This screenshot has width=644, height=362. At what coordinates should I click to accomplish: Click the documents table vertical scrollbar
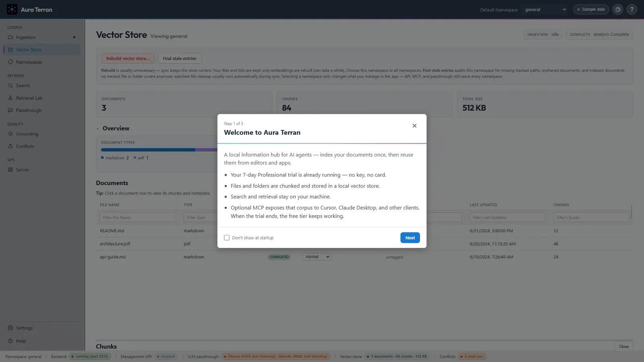[x=632, y=212]
